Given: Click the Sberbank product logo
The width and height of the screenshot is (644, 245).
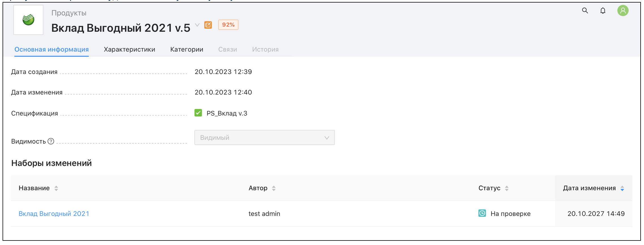Looking at the screenshot, I should click(x=28, y=20).
